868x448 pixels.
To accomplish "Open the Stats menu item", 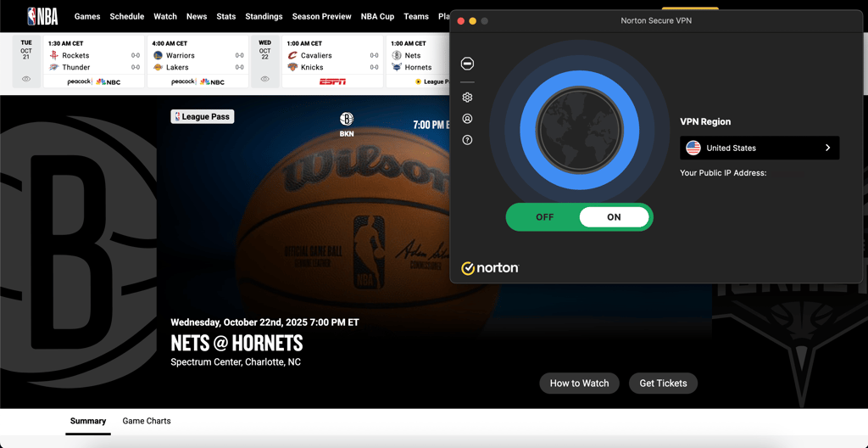I will pyautogui.click(x=225, y=16).
